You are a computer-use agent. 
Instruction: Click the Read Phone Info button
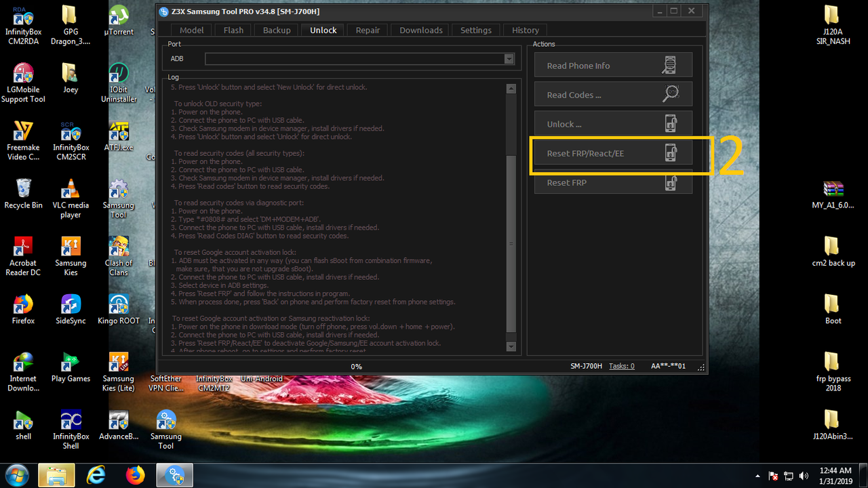(613, 65)
